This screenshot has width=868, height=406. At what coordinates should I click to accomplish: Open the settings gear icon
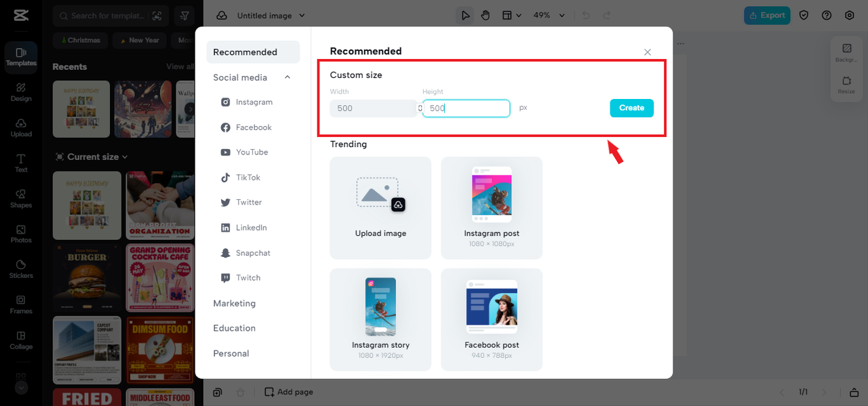click(x=850, y=15)
